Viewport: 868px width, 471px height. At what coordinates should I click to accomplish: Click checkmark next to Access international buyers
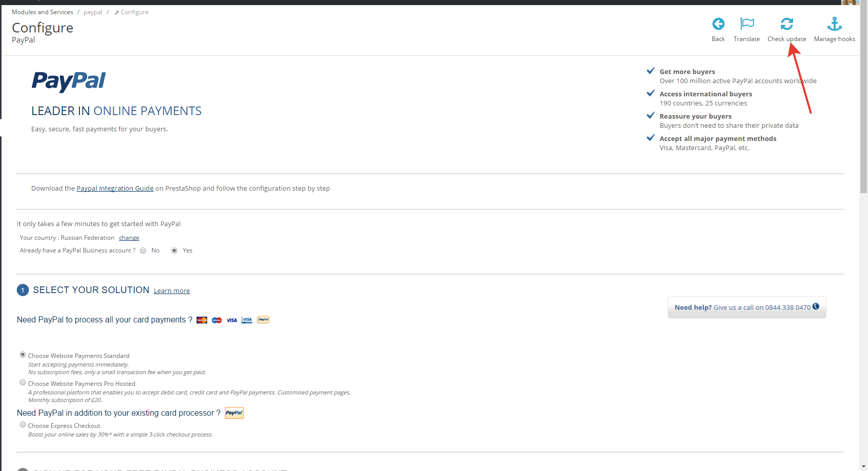651,93
